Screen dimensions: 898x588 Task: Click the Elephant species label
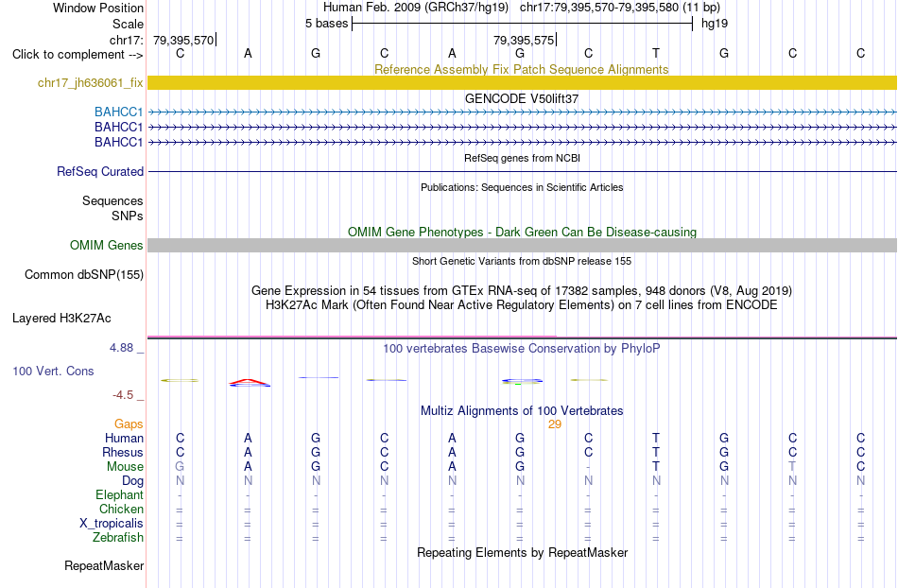pyautogui.click(x=119, y=494)
